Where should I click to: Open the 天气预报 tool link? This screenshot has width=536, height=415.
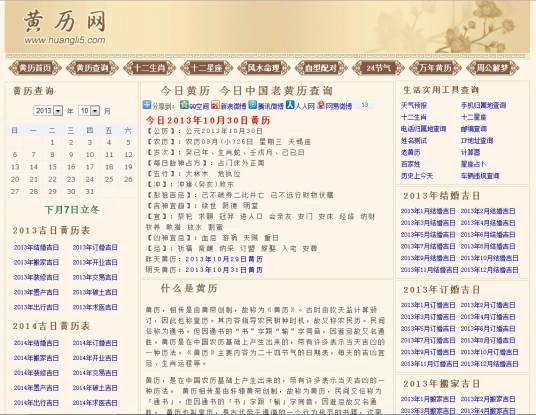[x=414, y=105]
